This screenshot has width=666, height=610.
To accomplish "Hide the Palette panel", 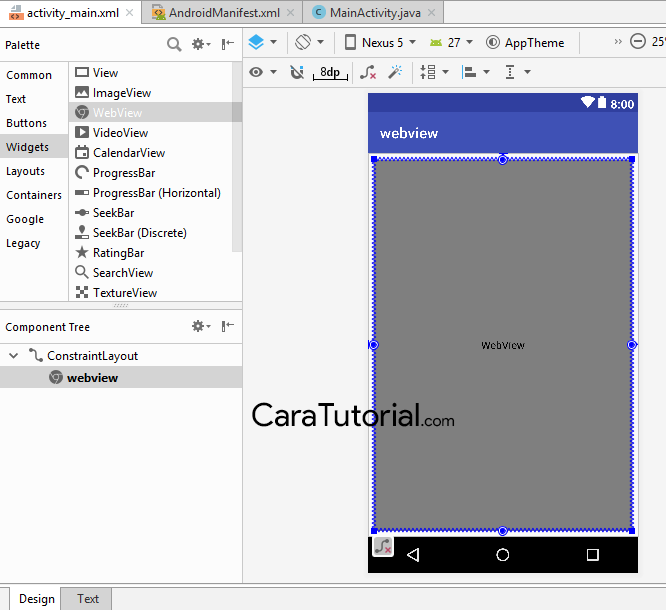I will (228, 44).
